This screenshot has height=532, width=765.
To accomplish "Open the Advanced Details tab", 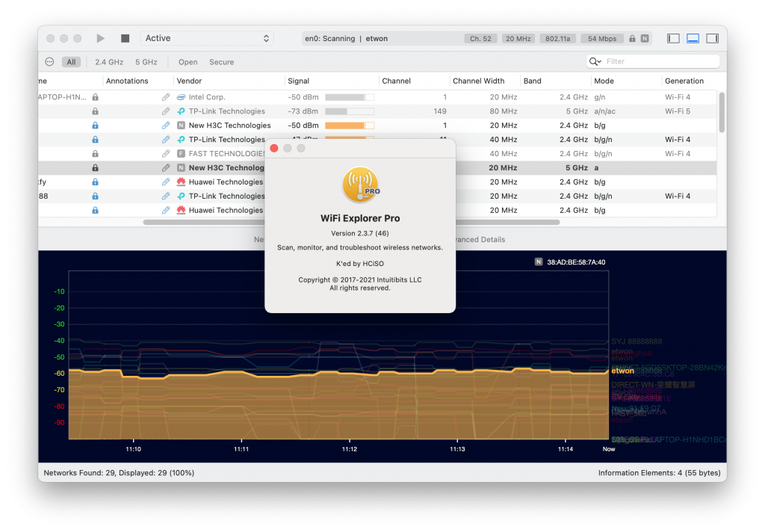I will coord(480,240).
